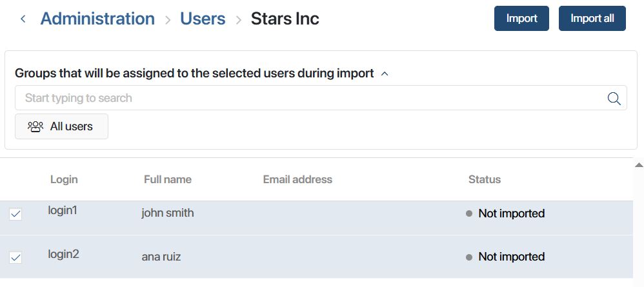Select the ana ruiz name cell

click(161, 257)
